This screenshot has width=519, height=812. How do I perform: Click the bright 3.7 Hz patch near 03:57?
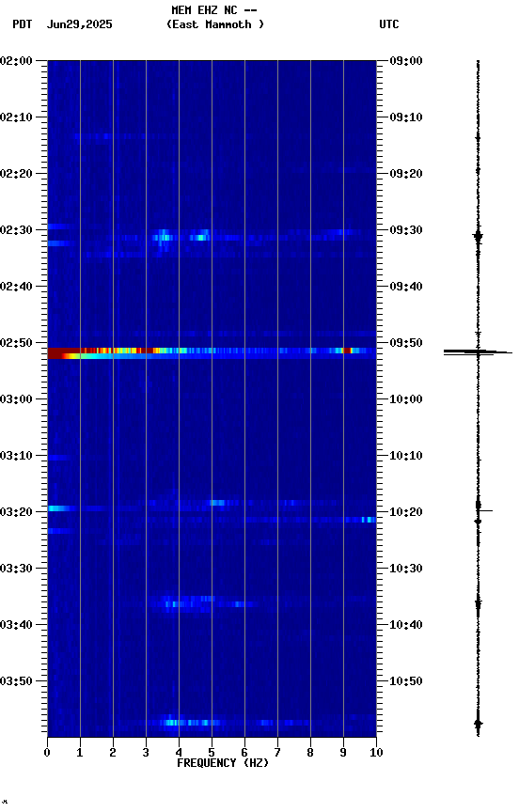[x=170, y=723]
